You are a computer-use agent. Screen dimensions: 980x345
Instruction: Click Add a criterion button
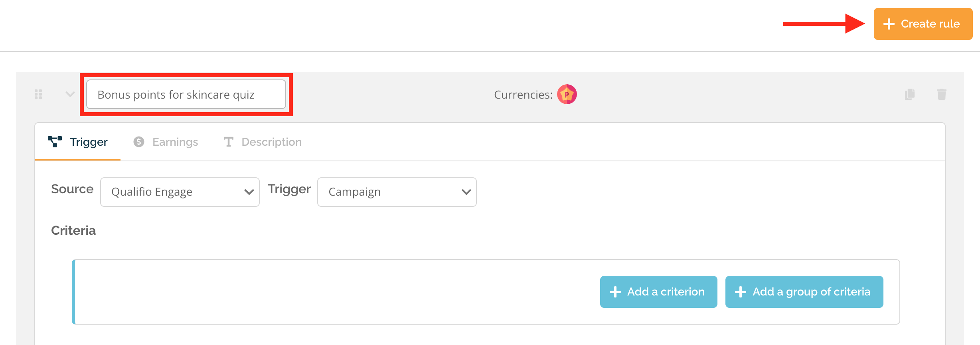tap(659, 292)
